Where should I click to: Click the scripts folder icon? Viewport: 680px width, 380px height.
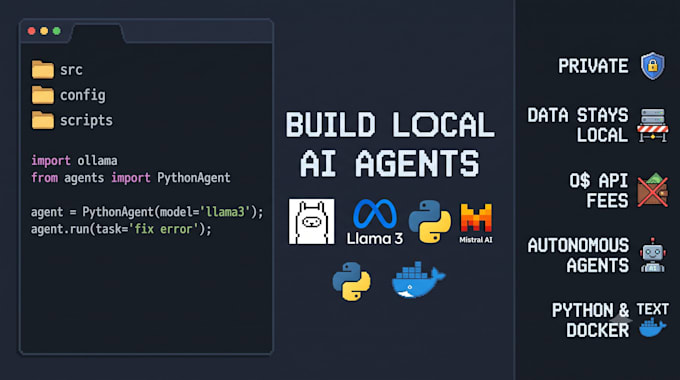(42, 120)
